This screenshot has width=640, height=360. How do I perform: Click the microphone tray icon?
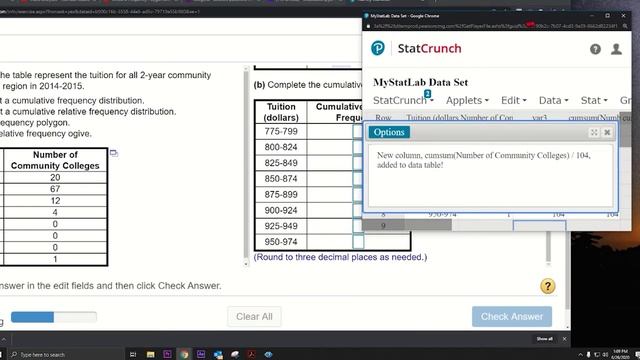[x=588, y=355]
